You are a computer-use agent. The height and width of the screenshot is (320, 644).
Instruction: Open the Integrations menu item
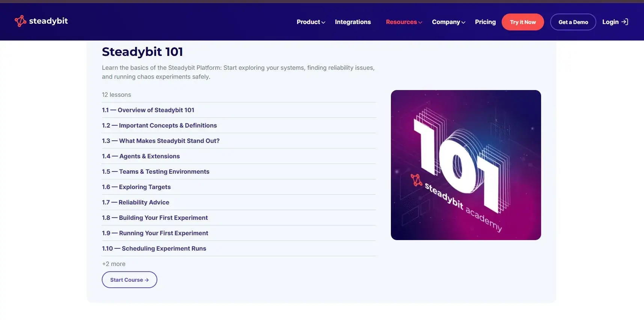tap(353, 22)
